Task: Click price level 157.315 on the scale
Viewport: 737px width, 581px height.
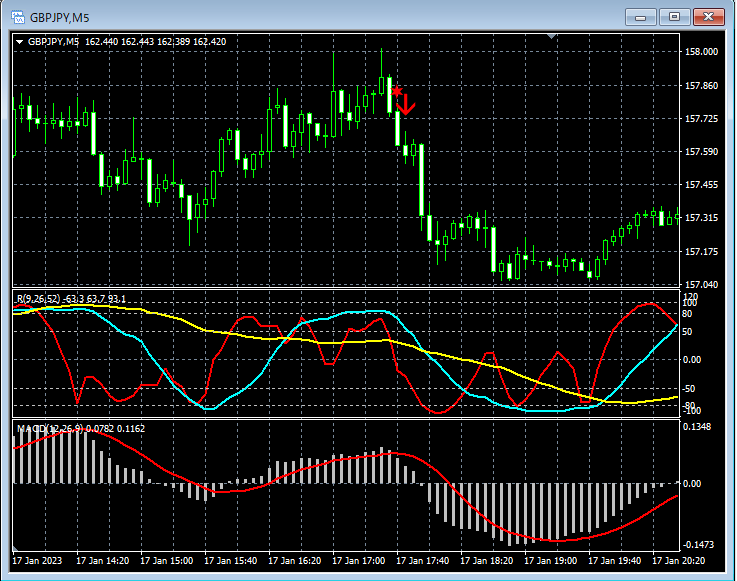Action: [x=701, y=218]
